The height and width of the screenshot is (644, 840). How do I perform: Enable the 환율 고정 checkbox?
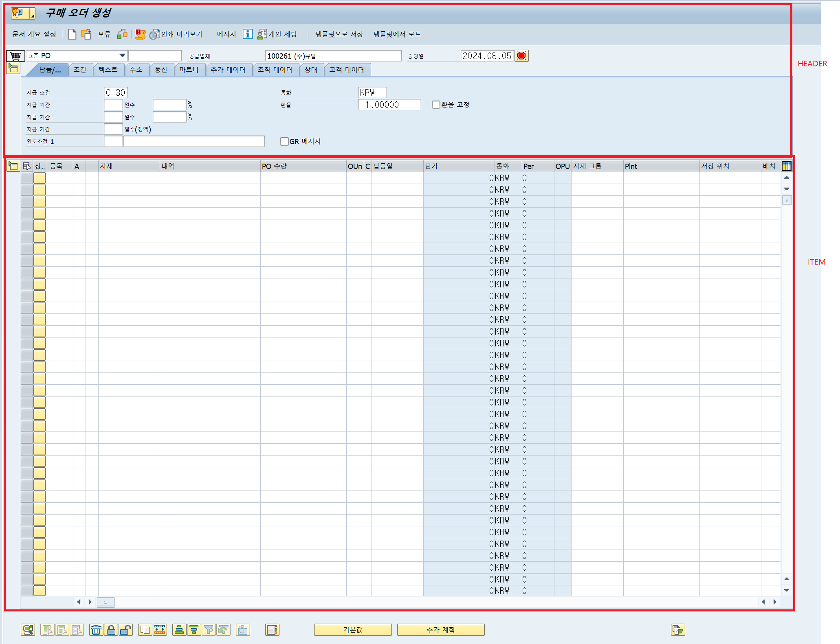click(x=436, y=105)
